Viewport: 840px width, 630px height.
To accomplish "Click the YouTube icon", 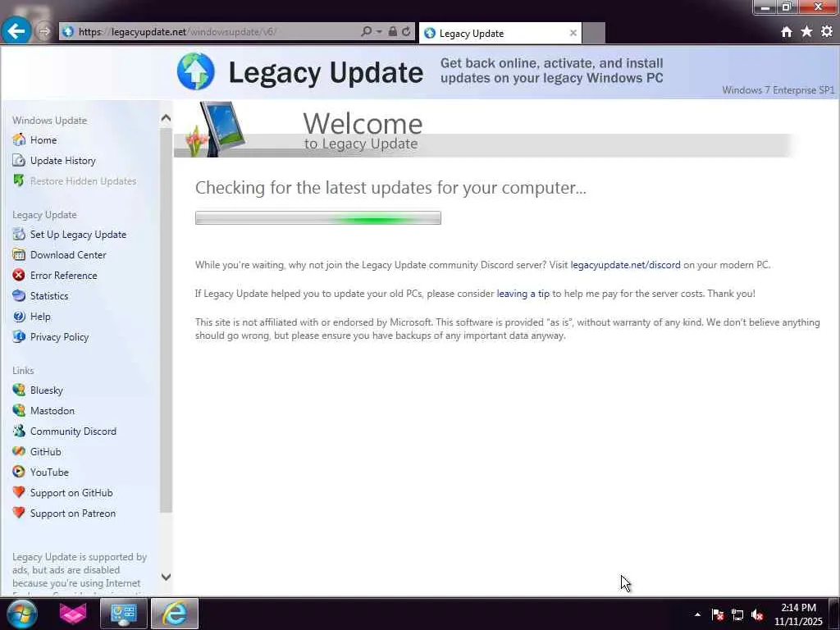I will click(19, 472).
